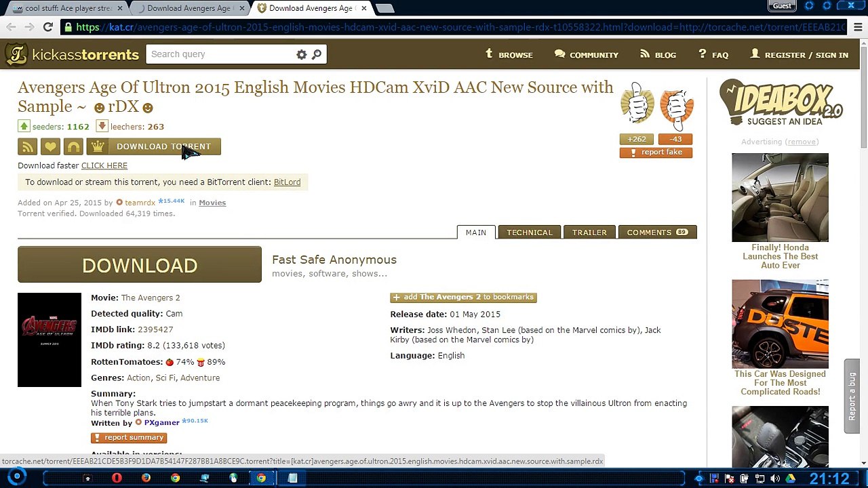Viewport: 868px width, 488px height.
Task: Click 'add The Avengers 2 to bookmarks'
Action: (463, 297)
